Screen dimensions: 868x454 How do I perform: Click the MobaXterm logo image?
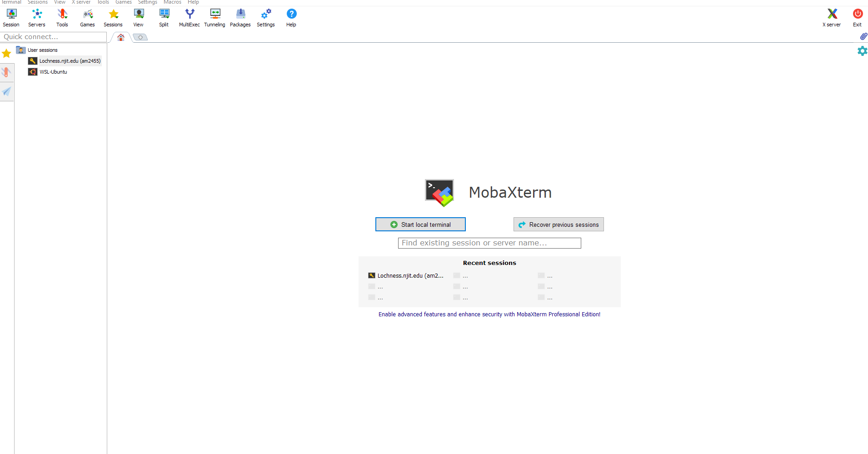(x=439, y=193)
